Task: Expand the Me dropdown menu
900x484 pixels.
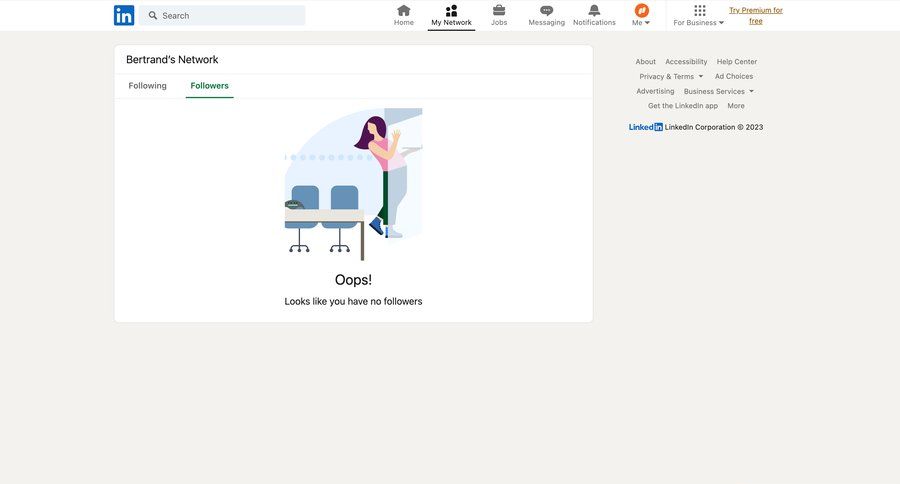Action: [641, 22]
